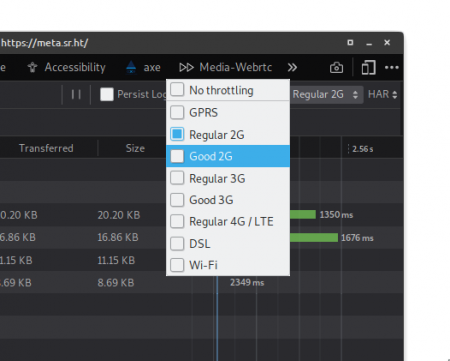Open the three-dot devtools options menu
This screenshot has height=361, width=450.
coord(392,67)
